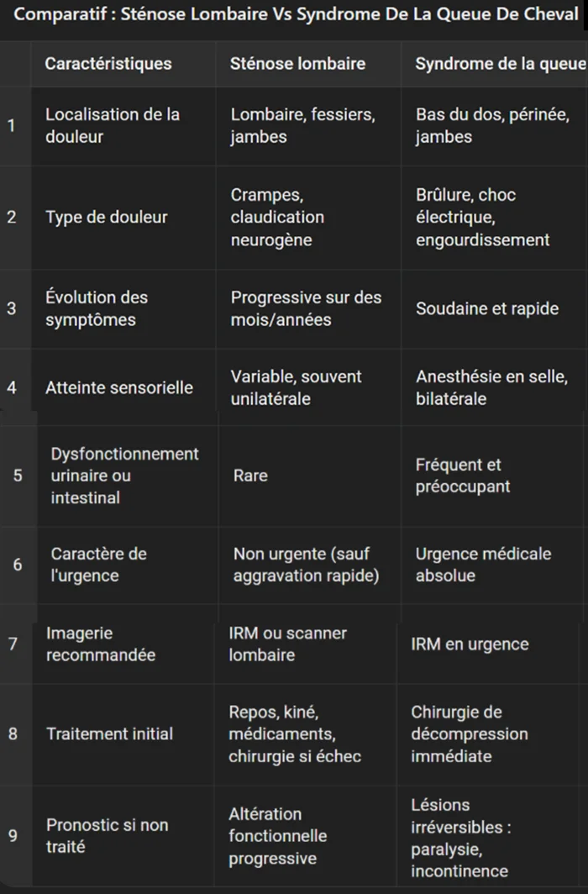
Task: Click the comparison table title text
Action: tap(296, 16)
